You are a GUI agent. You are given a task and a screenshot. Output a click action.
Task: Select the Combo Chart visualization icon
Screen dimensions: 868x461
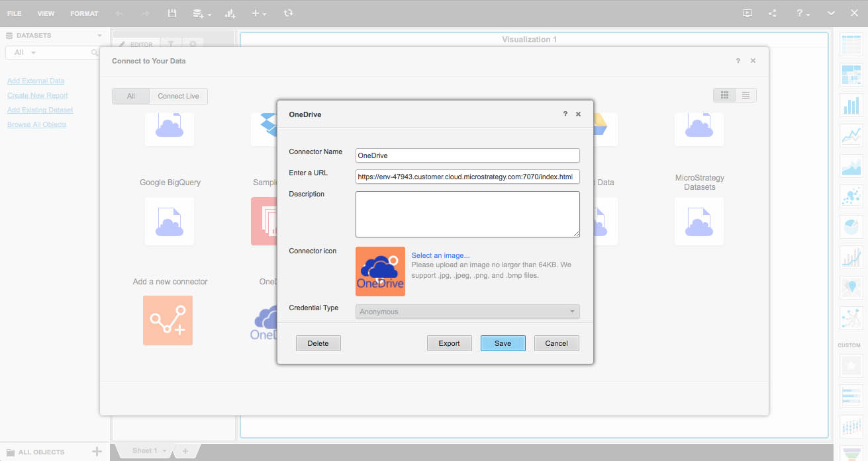point(850,257)
